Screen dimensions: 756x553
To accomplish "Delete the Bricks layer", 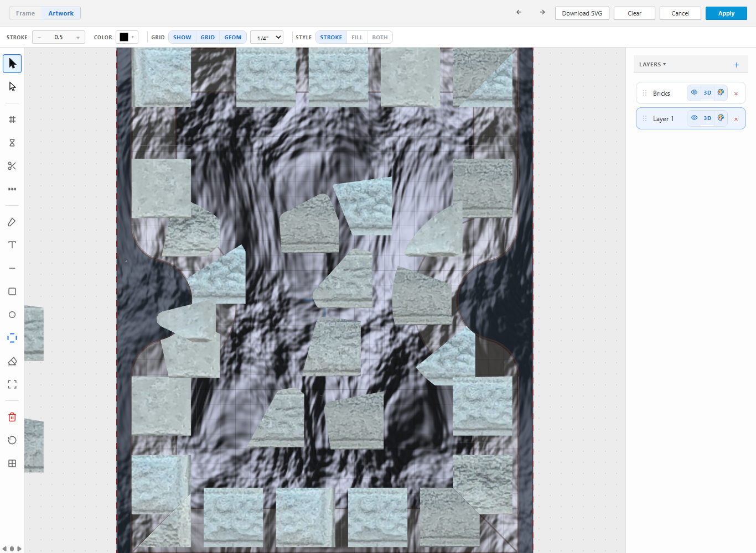I will pos(736,93).
